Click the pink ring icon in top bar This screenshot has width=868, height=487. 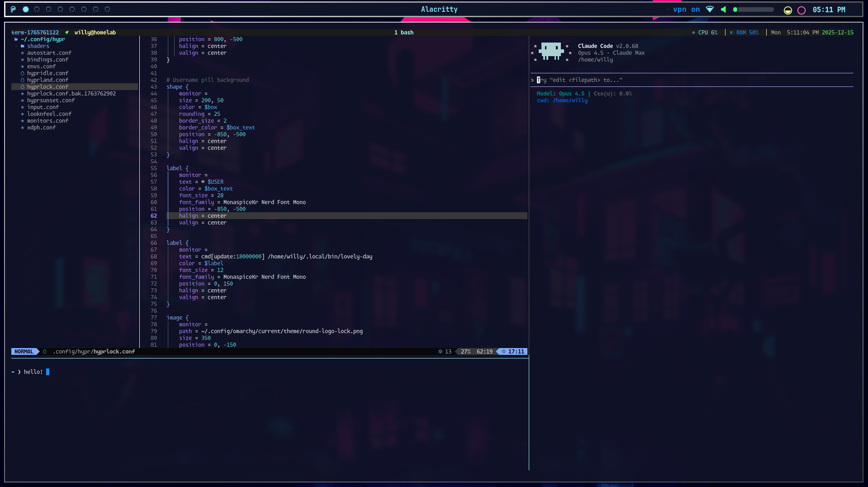pos(801,10)
